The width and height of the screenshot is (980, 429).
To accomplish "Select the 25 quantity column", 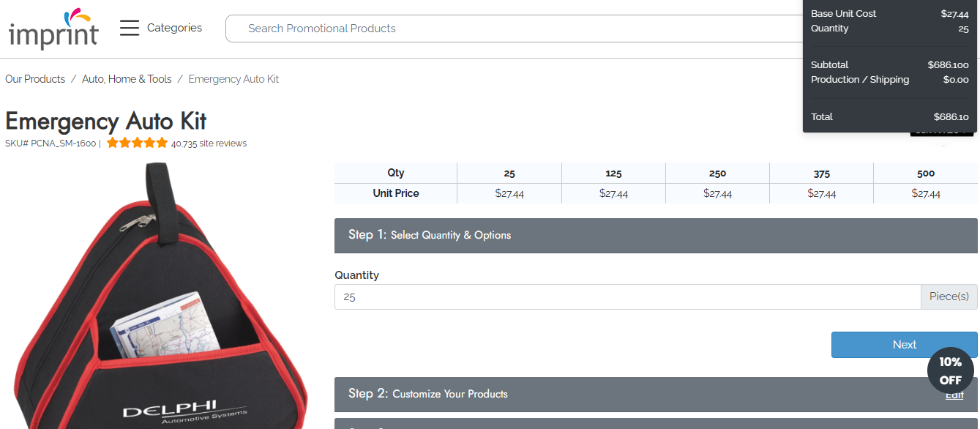I will click(509, 174).
